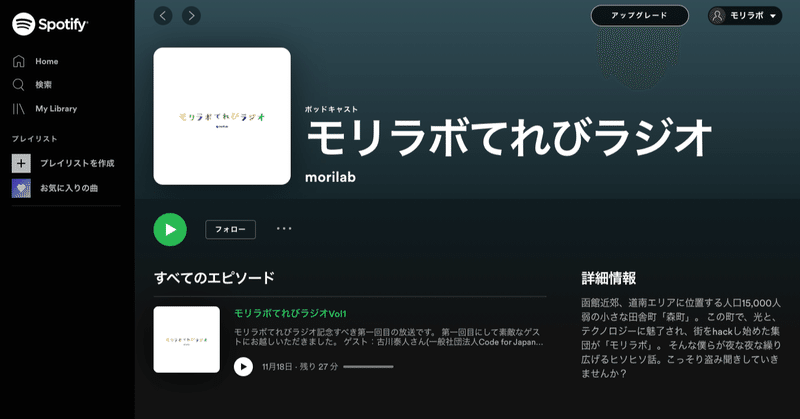Click the user avatar icon

click(717, 16)
